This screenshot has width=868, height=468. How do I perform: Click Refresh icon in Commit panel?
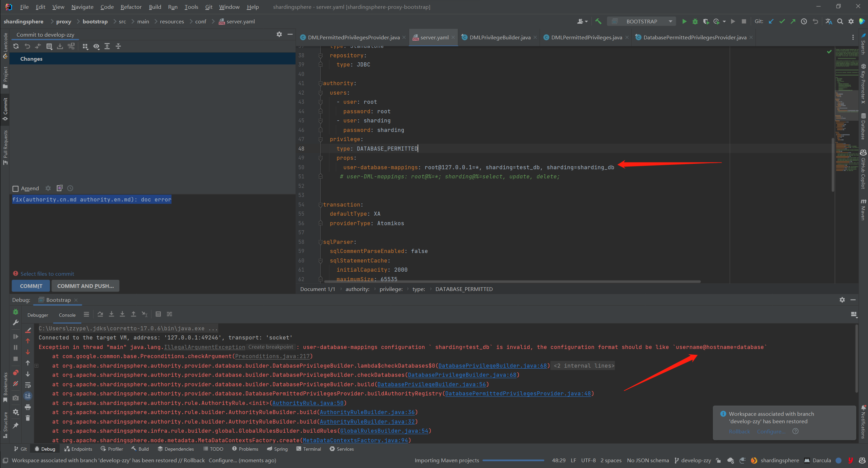click(16, 46)
